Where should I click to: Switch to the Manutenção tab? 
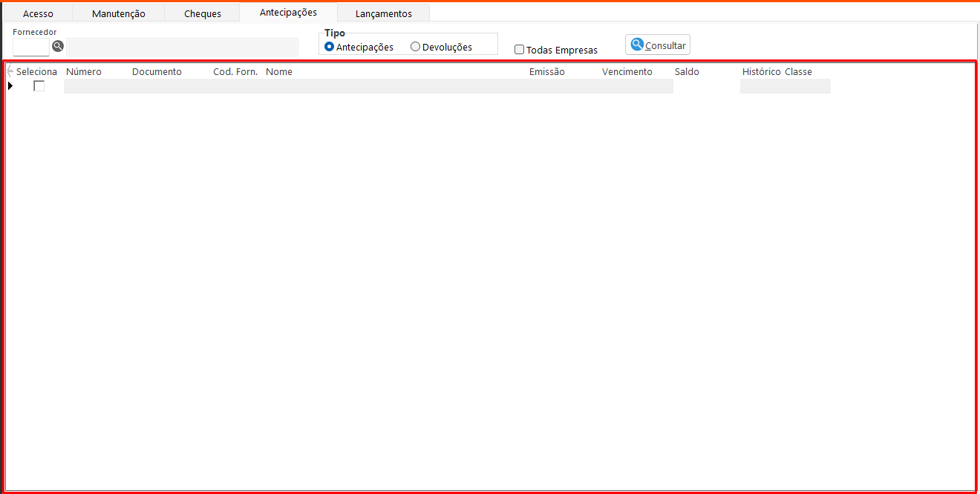pyautogui.click(x=119, y=14)
